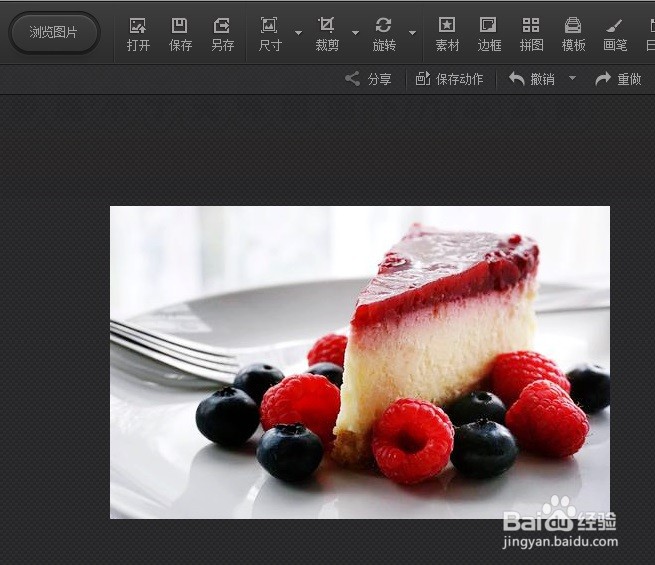Open the 模板 template tool

(x=573, y=35)
